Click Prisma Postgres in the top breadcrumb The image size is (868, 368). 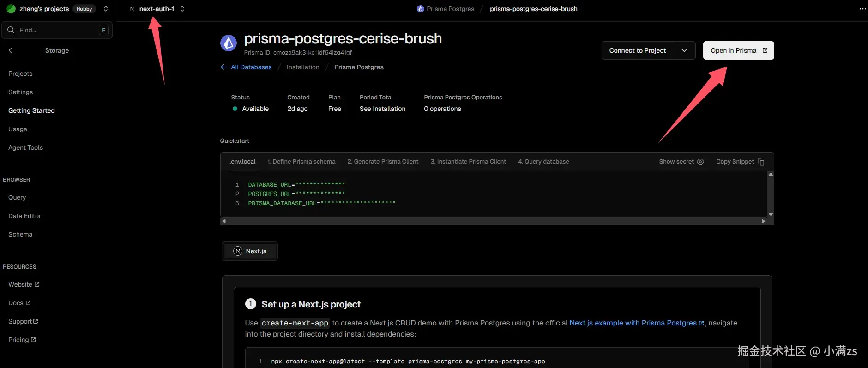coord(450,9)
